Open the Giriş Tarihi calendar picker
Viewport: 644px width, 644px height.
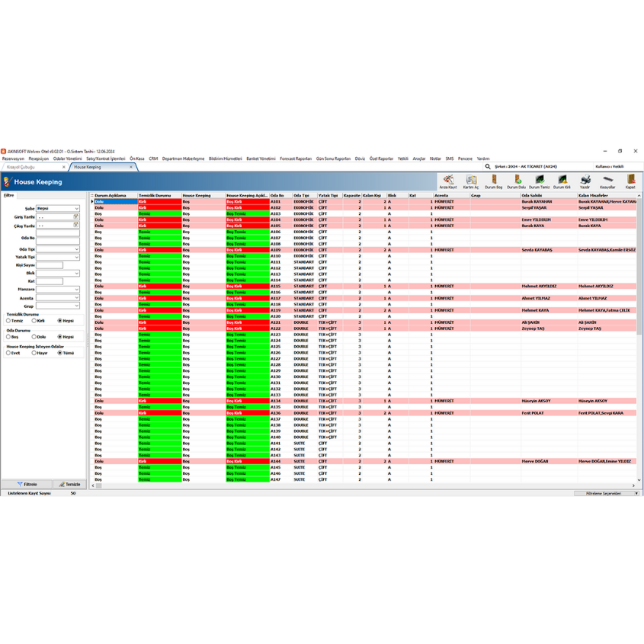(76, 217)
